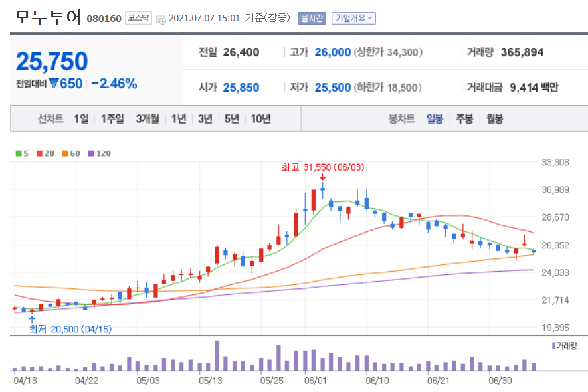Click the 최저 20,500 (04/15) label

[70, 329]
